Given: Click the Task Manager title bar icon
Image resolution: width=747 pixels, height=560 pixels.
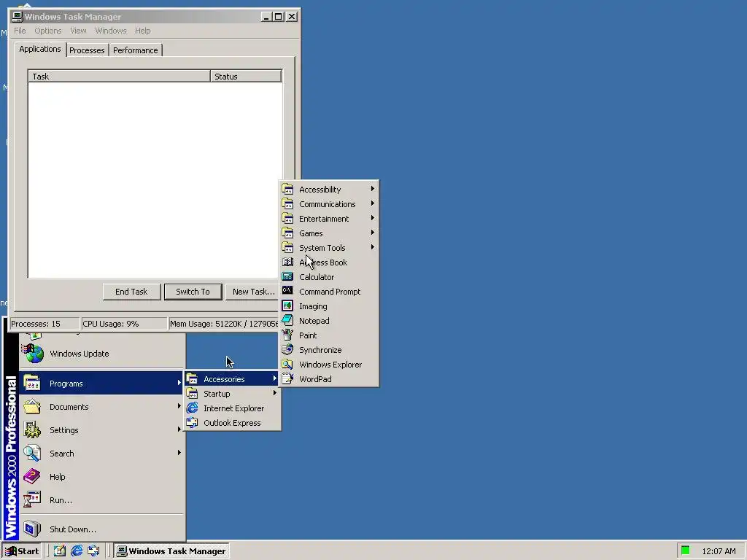Looking at the screenshot, I should point(18,16).
